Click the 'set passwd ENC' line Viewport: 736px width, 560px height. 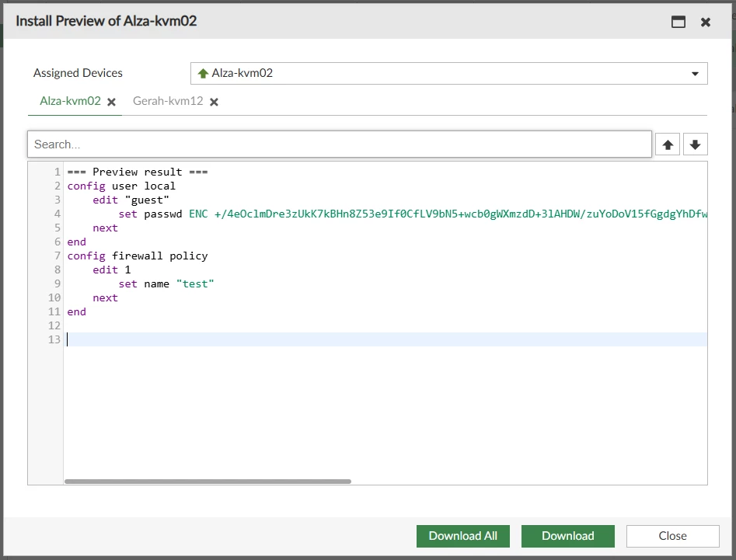point(413,214)
